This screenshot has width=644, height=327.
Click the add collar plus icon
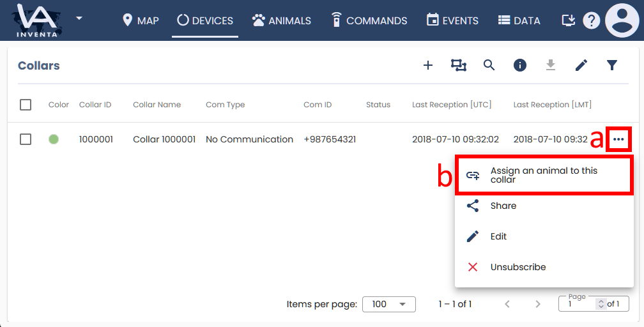point(428,65)
